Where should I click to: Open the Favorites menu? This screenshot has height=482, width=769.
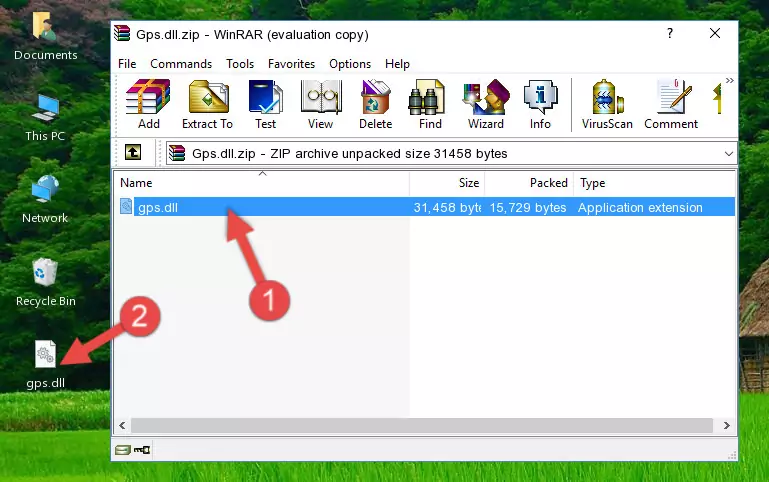[x=291, y=64]
